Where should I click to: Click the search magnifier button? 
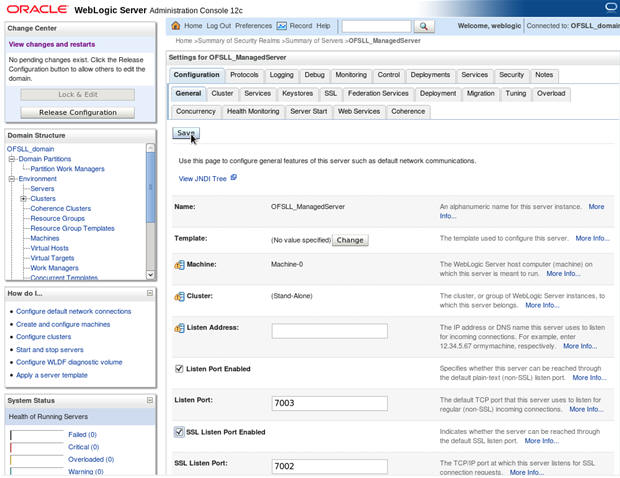(424, 26)
